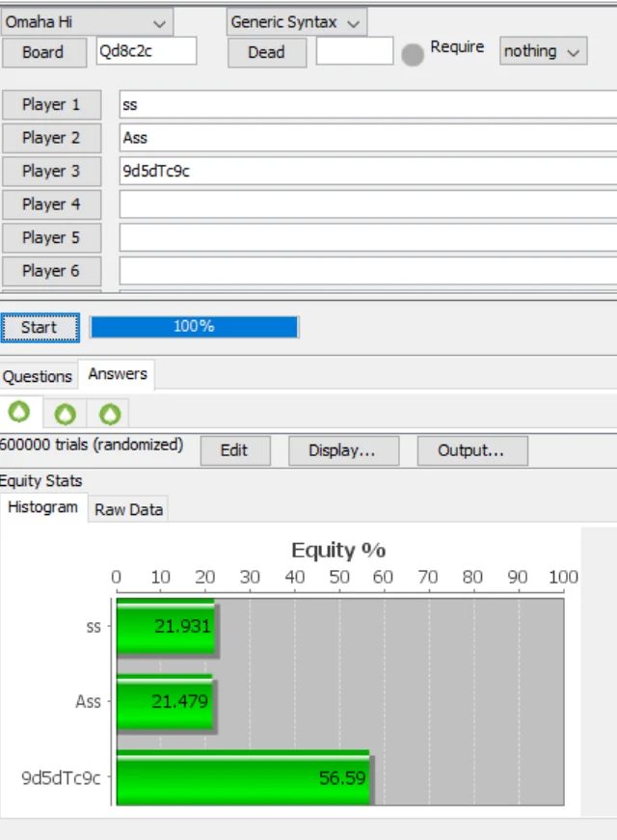Click the Output... button
The image size is (617, 840).
471,450
